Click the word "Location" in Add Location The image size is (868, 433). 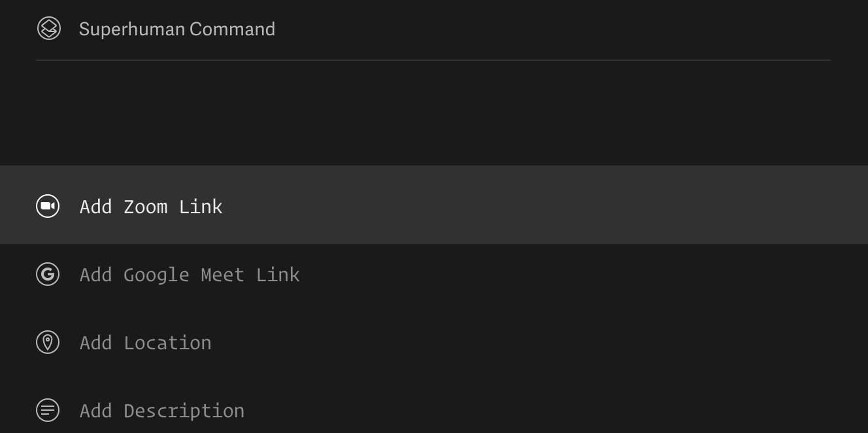pos(167,343)
